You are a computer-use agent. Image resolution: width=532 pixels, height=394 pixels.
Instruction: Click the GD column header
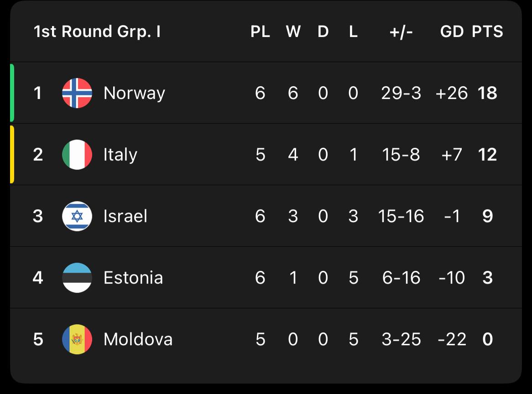point(452,31)
